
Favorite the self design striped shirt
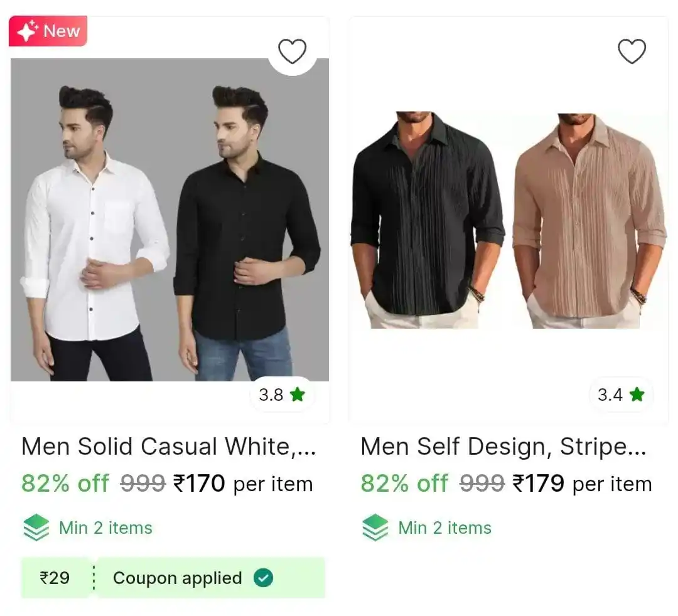pos(633,51)
